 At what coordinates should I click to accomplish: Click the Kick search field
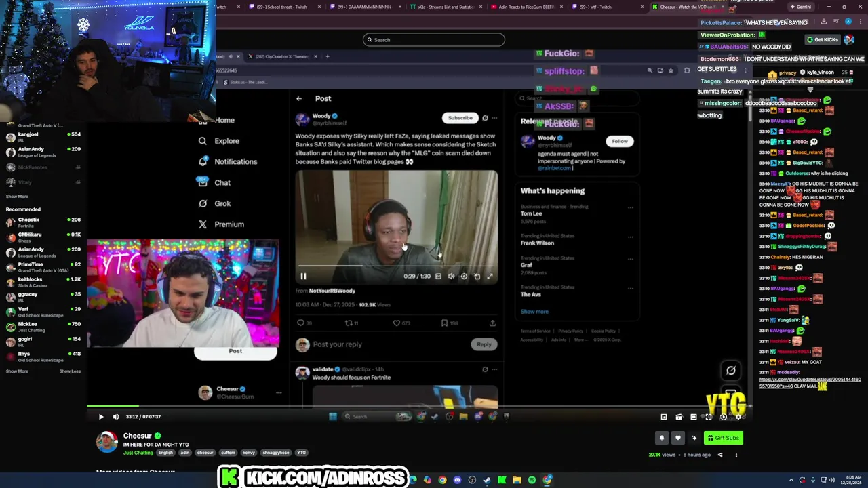(434, 39)
